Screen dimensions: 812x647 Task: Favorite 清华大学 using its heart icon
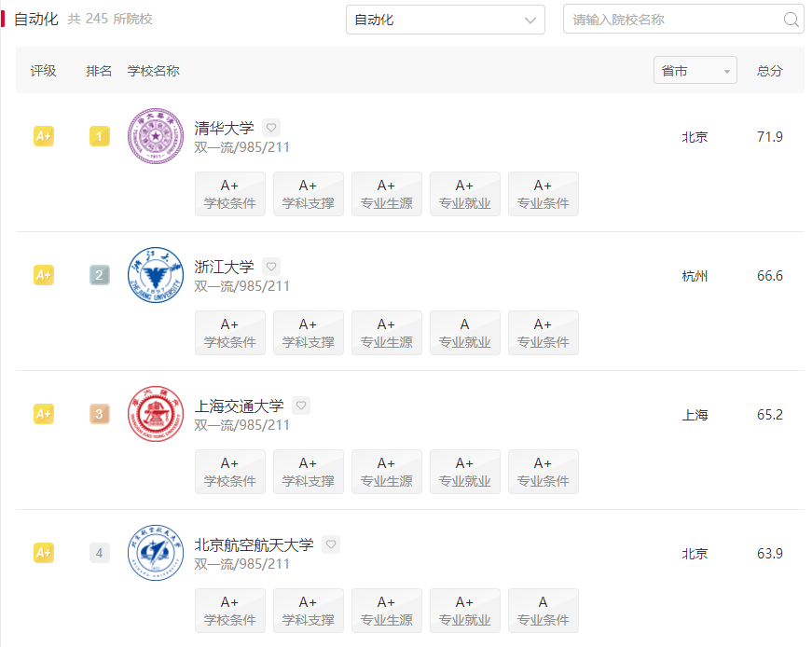[x=270, y=127]
